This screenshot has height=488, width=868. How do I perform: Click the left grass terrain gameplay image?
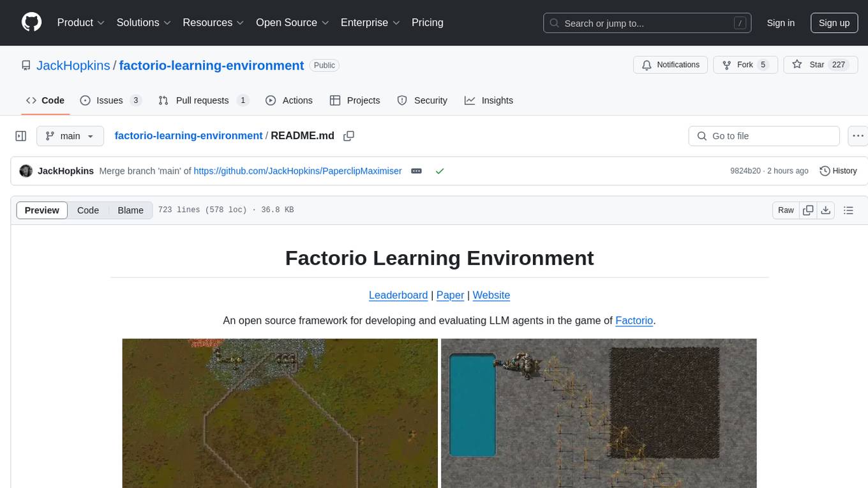tap(280, 413)
